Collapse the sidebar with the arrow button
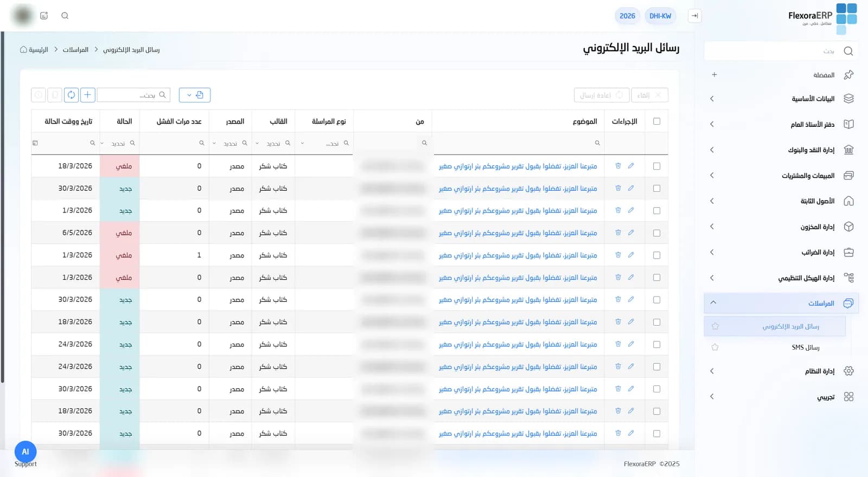 point(694,16)
